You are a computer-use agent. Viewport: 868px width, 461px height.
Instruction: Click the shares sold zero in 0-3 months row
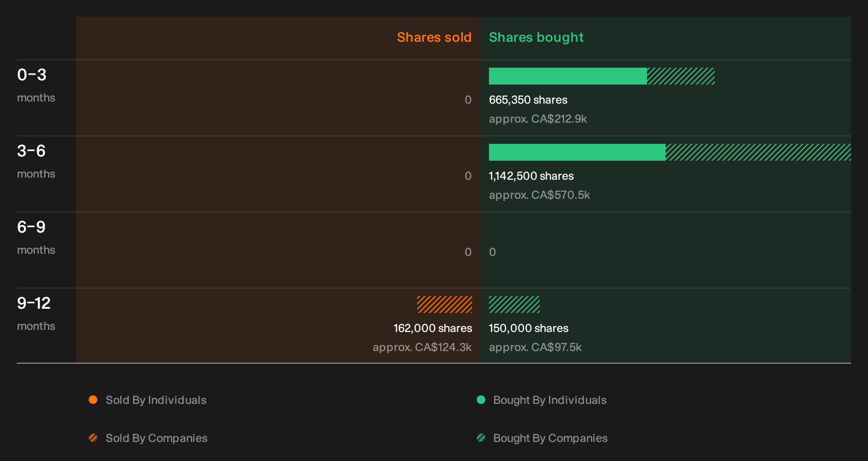click(x=468, y=100)
